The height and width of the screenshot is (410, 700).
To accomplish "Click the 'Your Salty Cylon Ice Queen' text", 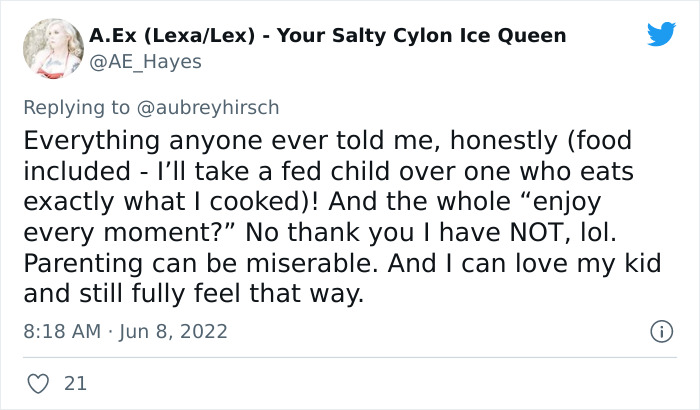I will point(421,36).
